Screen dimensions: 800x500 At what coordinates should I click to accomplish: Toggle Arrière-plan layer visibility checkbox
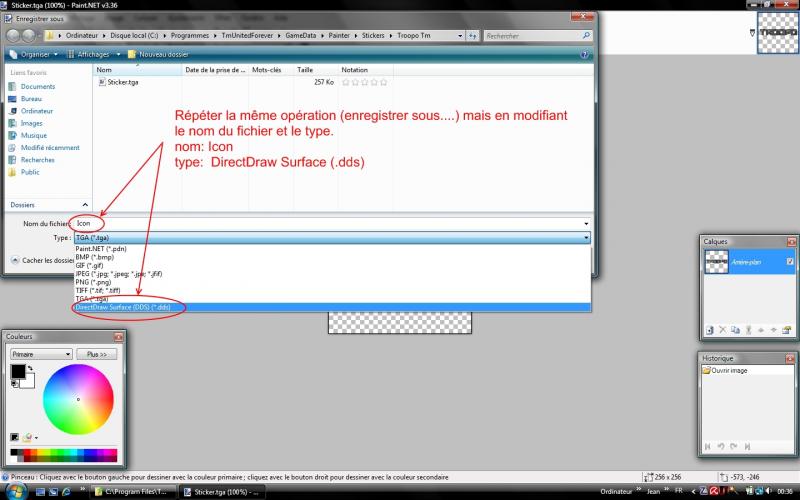point(790,262)
